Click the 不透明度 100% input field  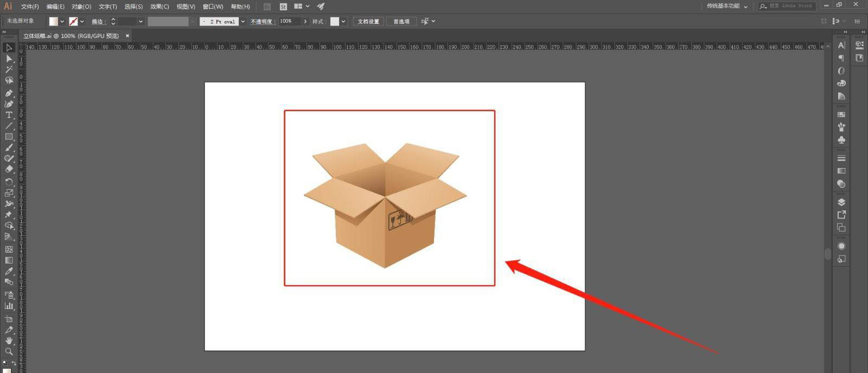point(290,21)
